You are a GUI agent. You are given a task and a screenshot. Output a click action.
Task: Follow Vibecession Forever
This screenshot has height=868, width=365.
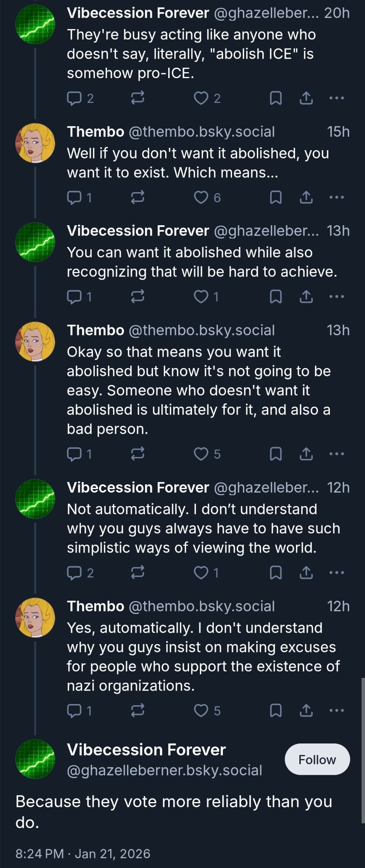pos(317,759)
